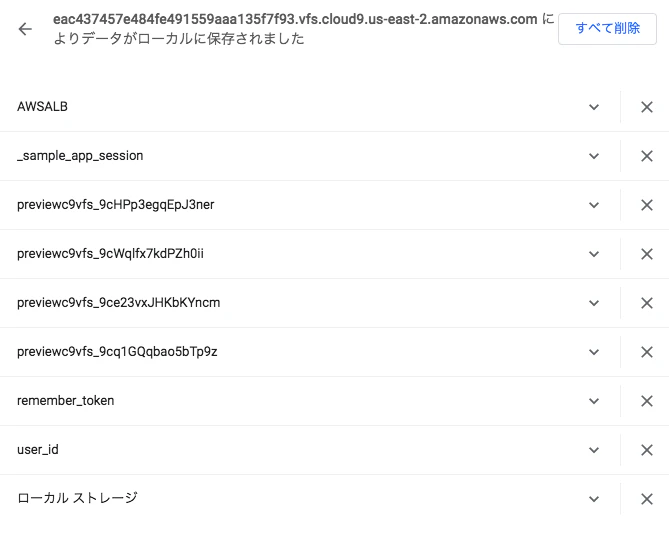The width and height of the screenshot is (669, 551).
Task: Delete the ローカル ストレージ entry
Action: pos(647,499)
